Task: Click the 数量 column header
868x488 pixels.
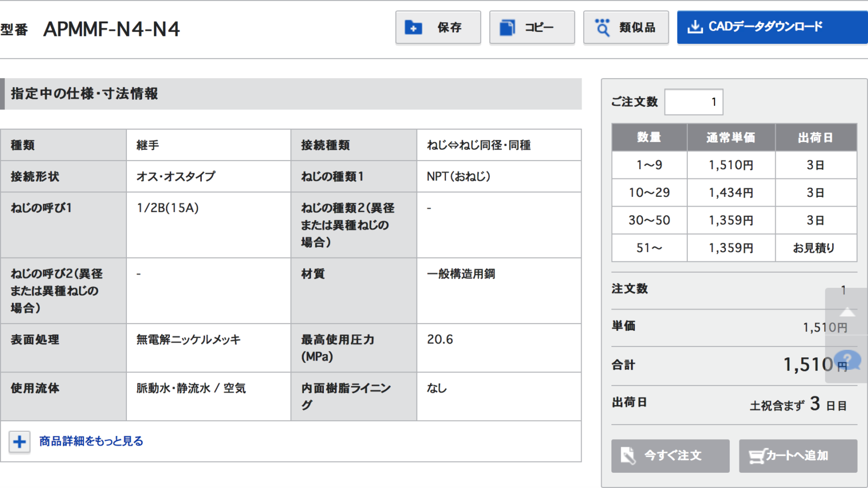Action: pos(649,138)
